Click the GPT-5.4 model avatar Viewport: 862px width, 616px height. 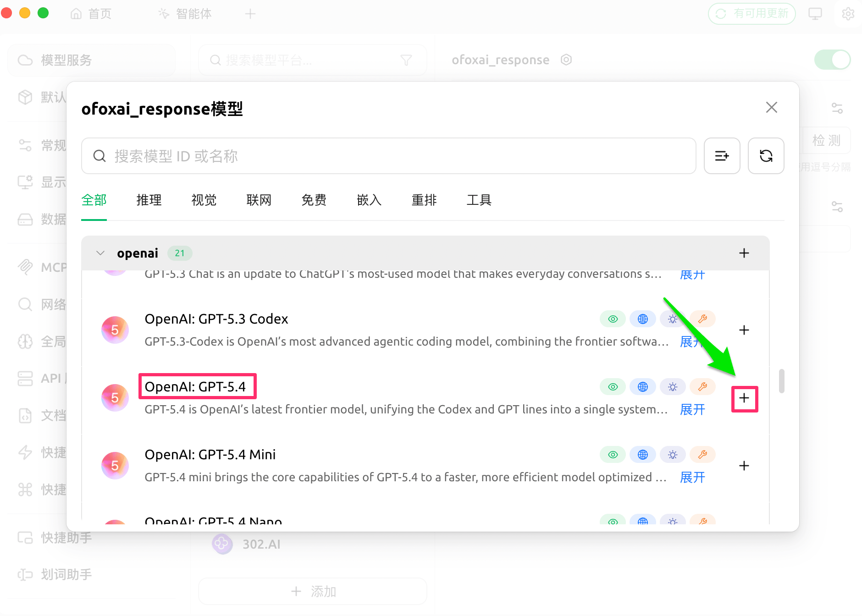tap(115, 398)
